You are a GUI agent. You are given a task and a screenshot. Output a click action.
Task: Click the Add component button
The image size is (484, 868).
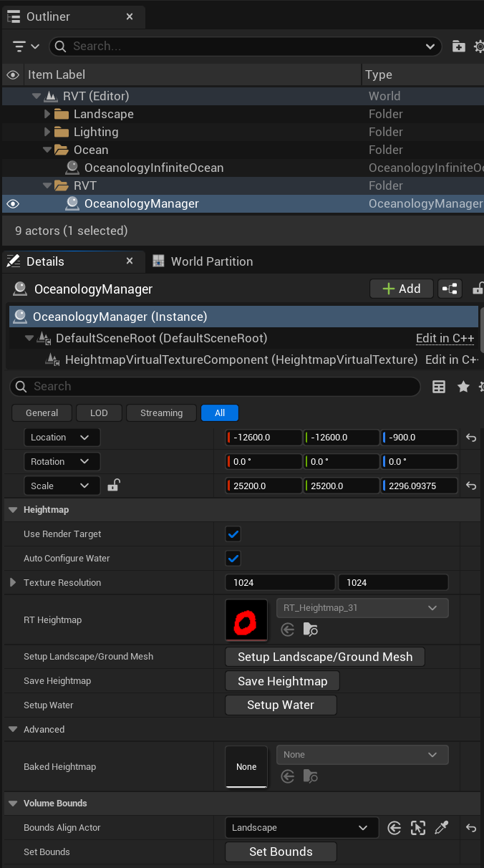point(402,289)
